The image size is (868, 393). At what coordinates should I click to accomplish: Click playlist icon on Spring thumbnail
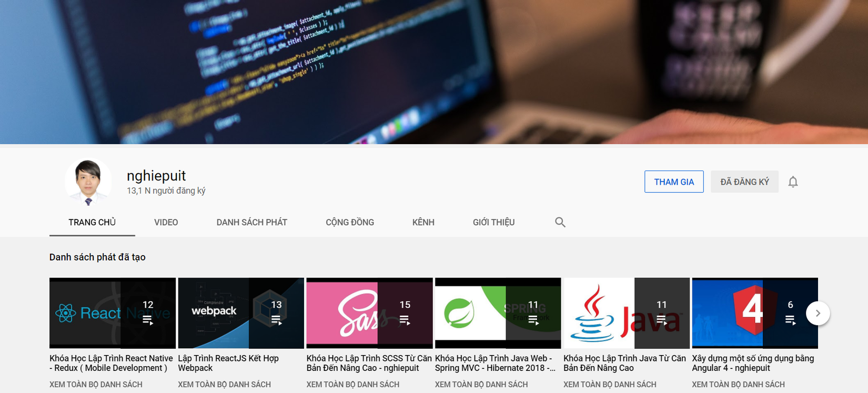coord(533,320)
